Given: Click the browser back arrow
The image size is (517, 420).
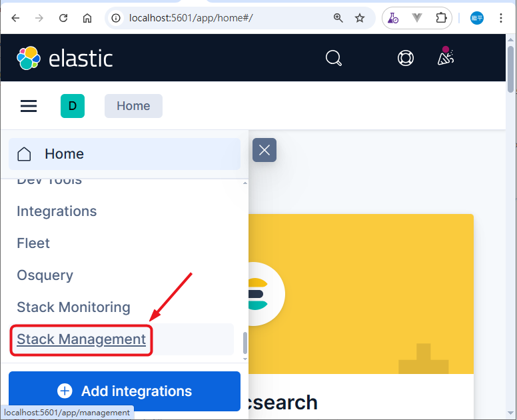Looking at the screenshot, I should coord(15,18).
